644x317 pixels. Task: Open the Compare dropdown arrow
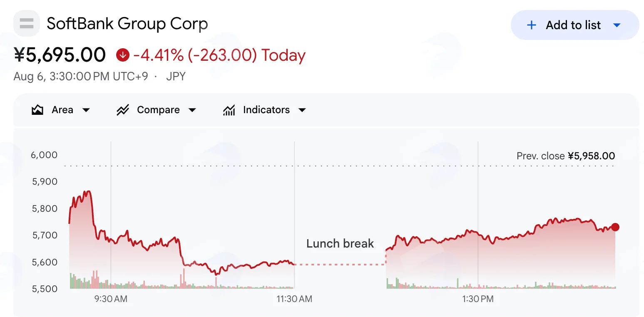pyautogui.click(x=192, y=110)
